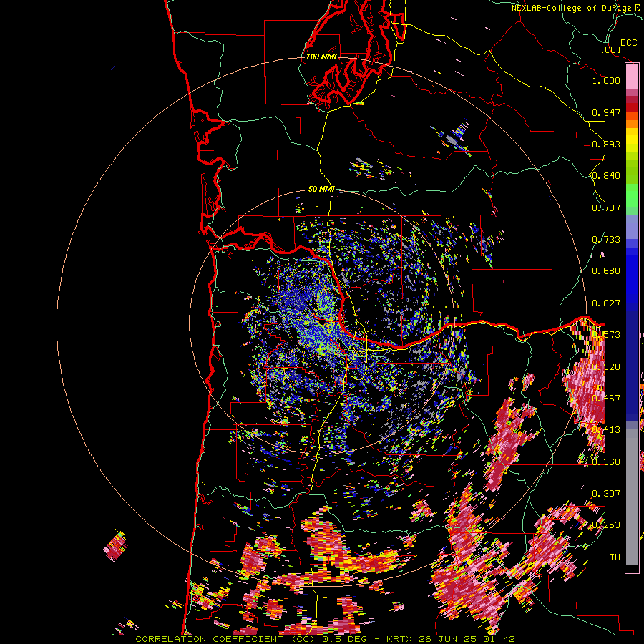Click the gray lower segment of the color scale
644x644 pixels.
pos(632,497)
